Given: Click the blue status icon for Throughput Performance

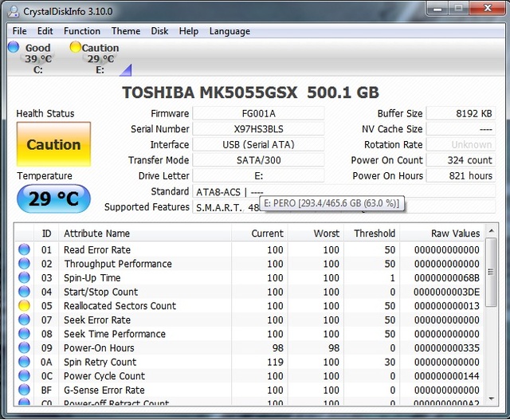Looking at the screenshot, I should (x=24, y=264).
